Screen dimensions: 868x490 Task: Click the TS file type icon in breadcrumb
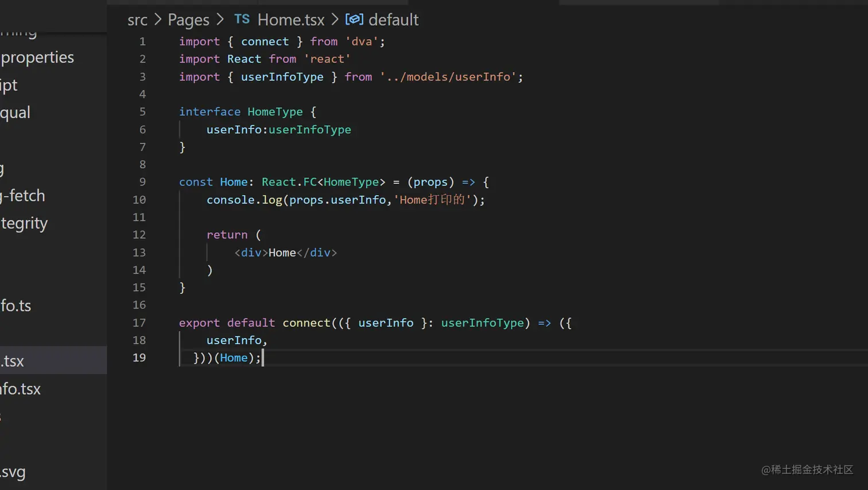(242, 20)
